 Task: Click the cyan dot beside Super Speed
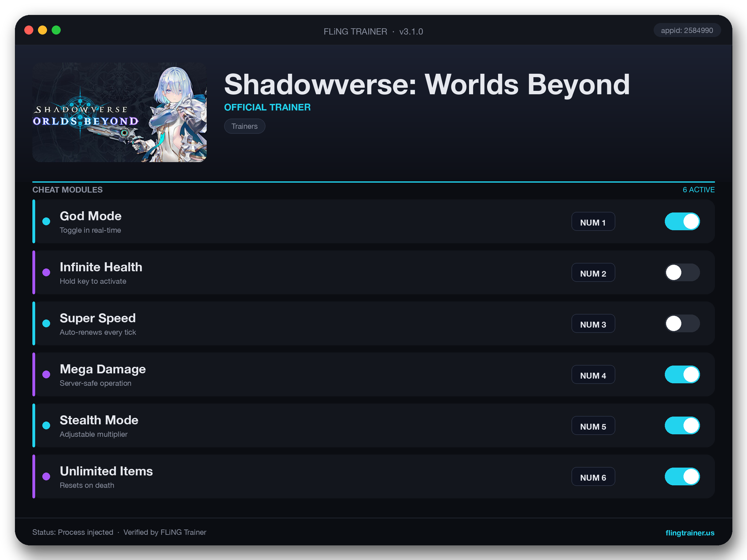click(46, 323)
